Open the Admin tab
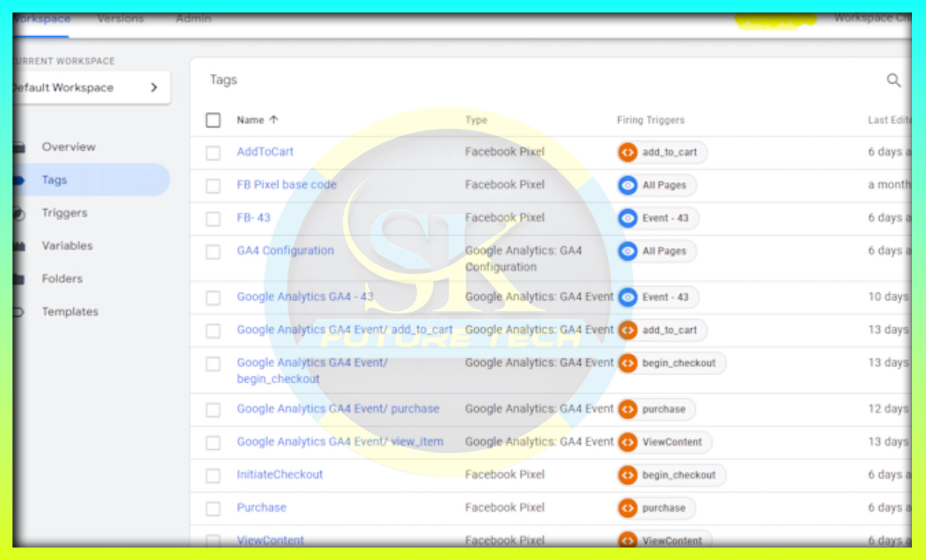926x560 pixels. (x=193, y=19)
